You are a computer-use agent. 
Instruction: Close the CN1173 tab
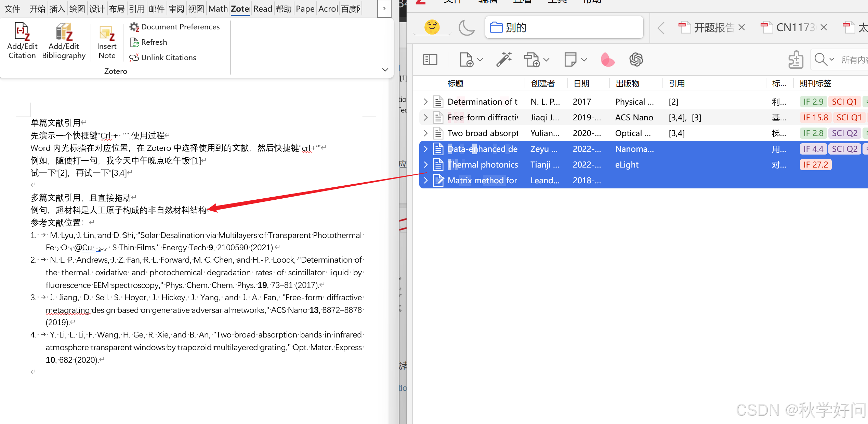click(x=824, y=27)
